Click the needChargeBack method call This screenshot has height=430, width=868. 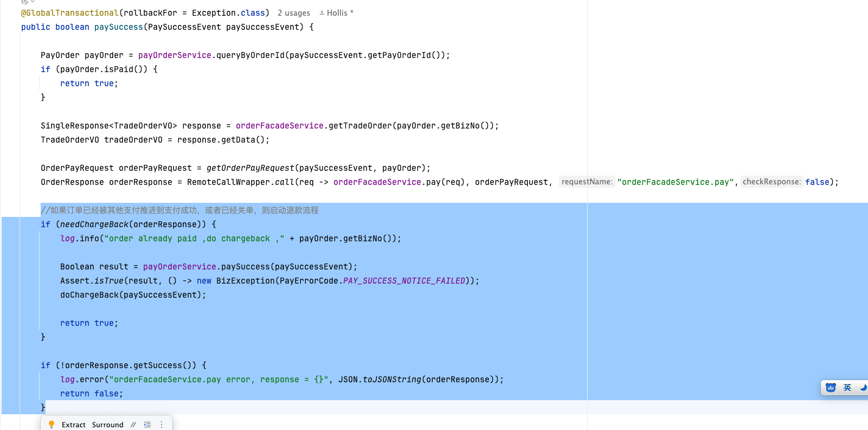(x=94, y=224)
